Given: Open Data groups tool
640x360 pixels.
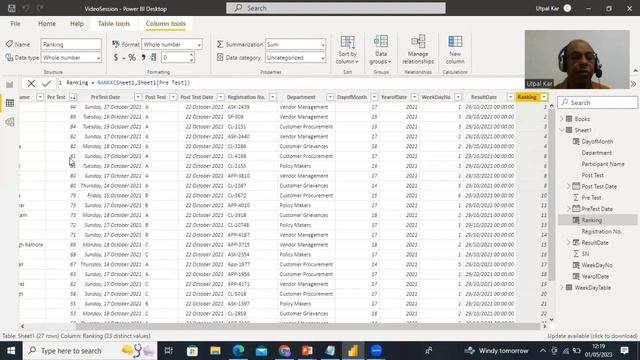Looking at the screenshot, I should pyautogui.click(x=380, y=49).
